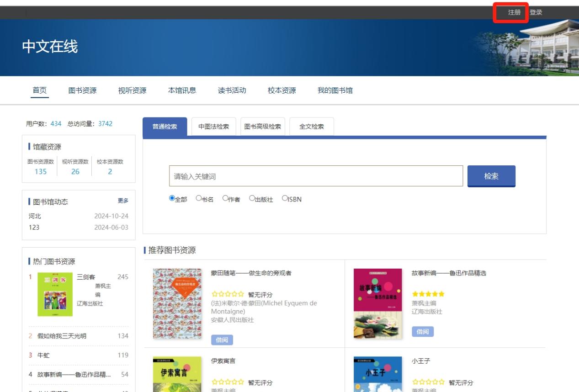The image size is (579, 392).
Task: Click the keyword search input field
Action: tap(316, 176)
